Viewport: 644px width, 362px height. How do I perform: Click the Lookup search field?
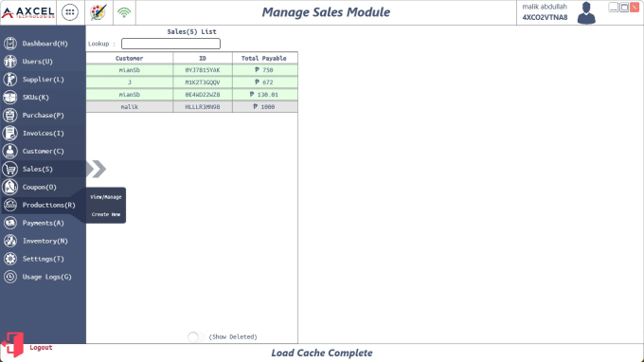[x=170, y=44]
